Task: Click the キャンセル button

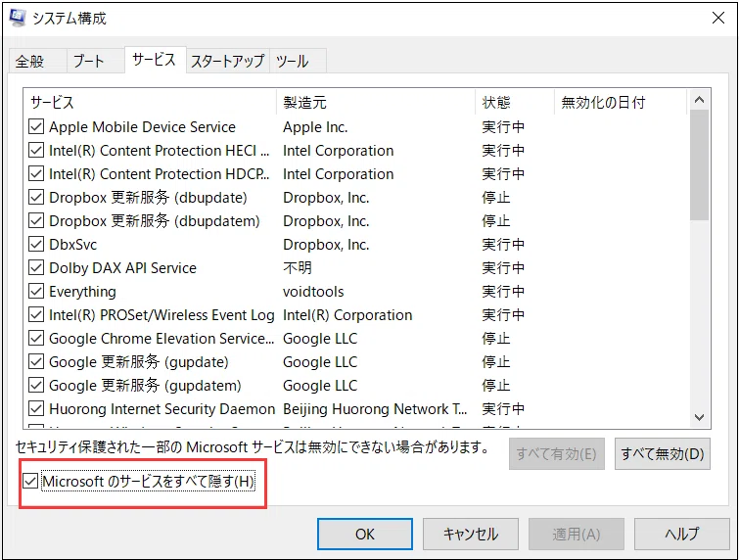Action: (x=471, y=535)
